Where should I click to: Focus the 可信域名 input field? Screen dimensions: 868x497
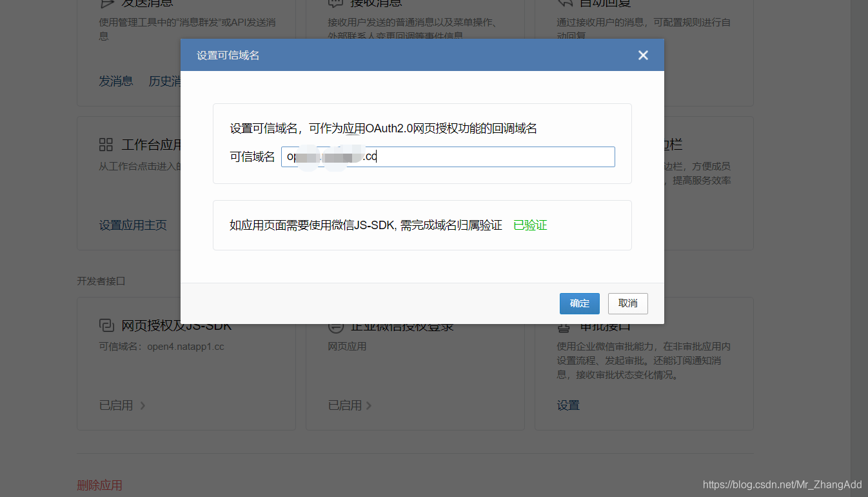(448, 156)
